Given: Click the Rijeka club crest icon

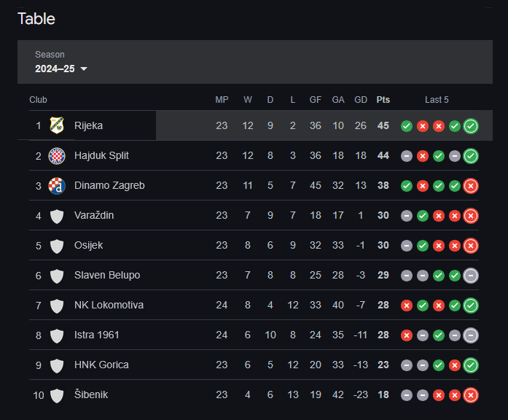Looking at the screenshot, I should 57,125.
